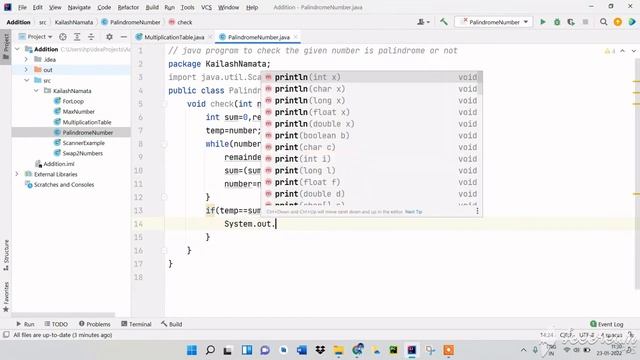The height and width of the screenshot is (360, 640).
Task: Open the Project tool window stripe
Action: point(6,46)
